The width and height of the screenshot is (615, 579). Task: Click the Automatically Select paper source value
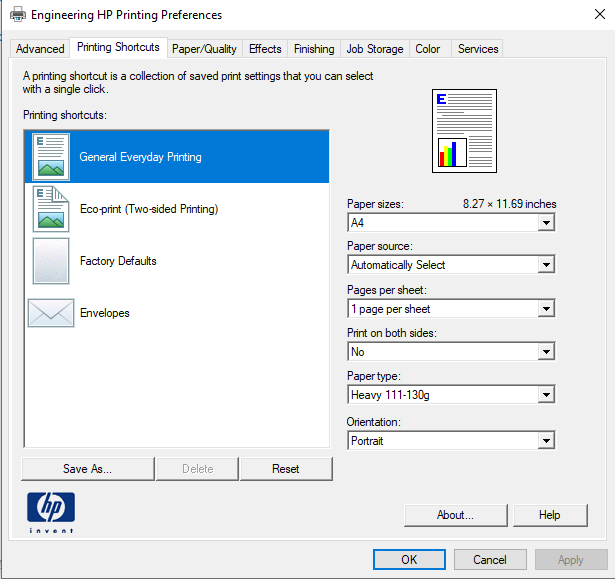(398, 265)
